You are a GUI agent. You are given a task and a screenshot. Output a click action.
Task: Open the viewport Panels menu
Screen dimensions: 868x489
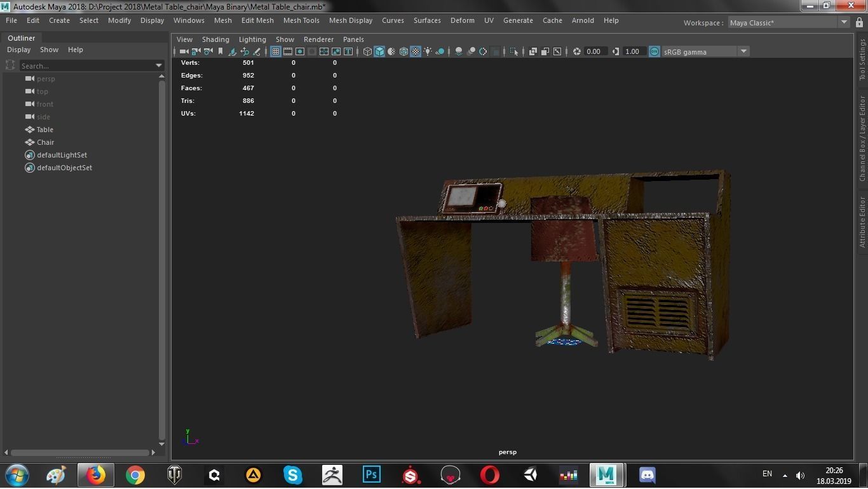[x=353, y=39]
